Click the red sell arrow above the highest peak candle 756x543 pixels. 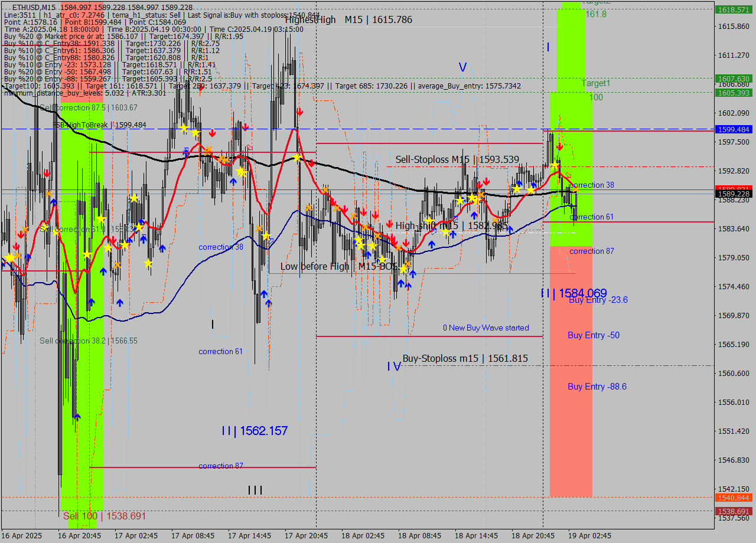coord(300,112)
